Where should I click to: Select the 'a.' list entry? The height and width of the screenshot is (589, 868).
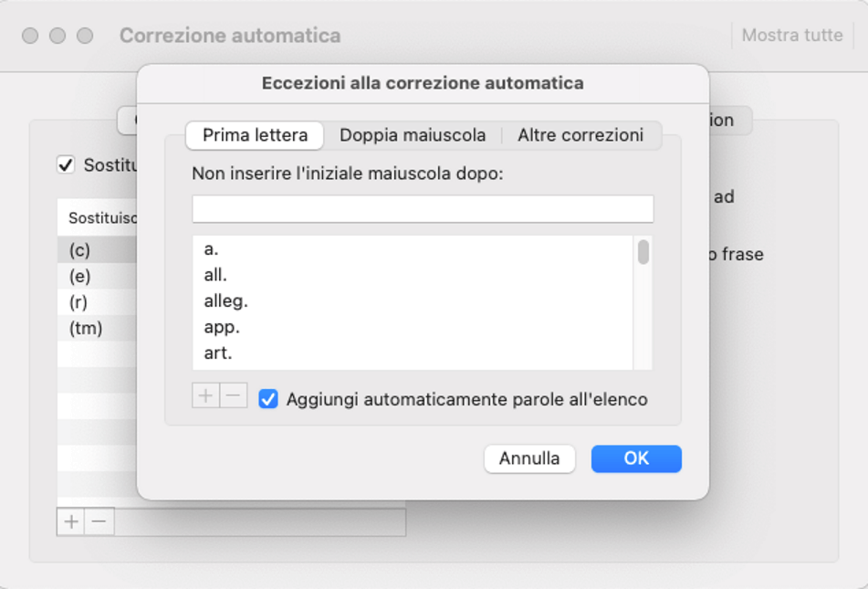click(413, 249)
